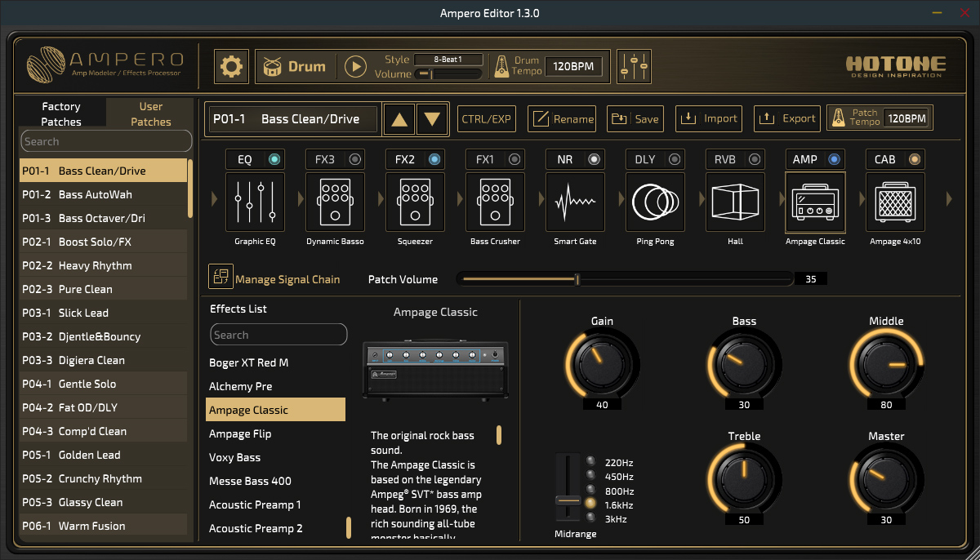
Task: Select the Ping Pong delay icon
Action: click(656, 202)
